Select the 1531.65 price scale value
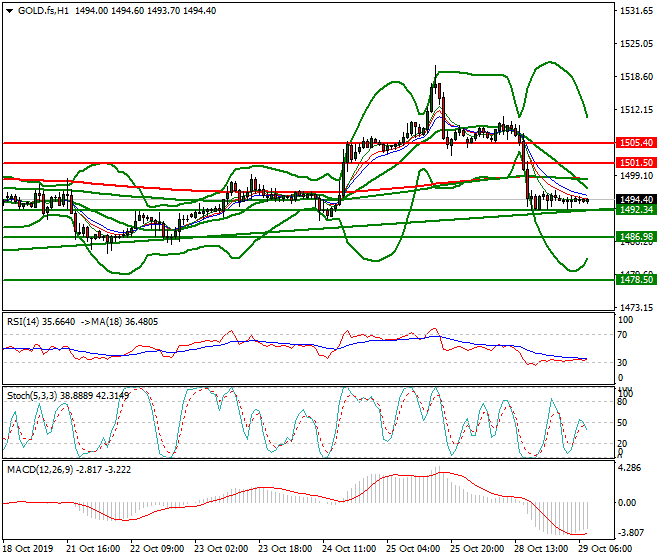Screen dimensions: 660x560 636,11
